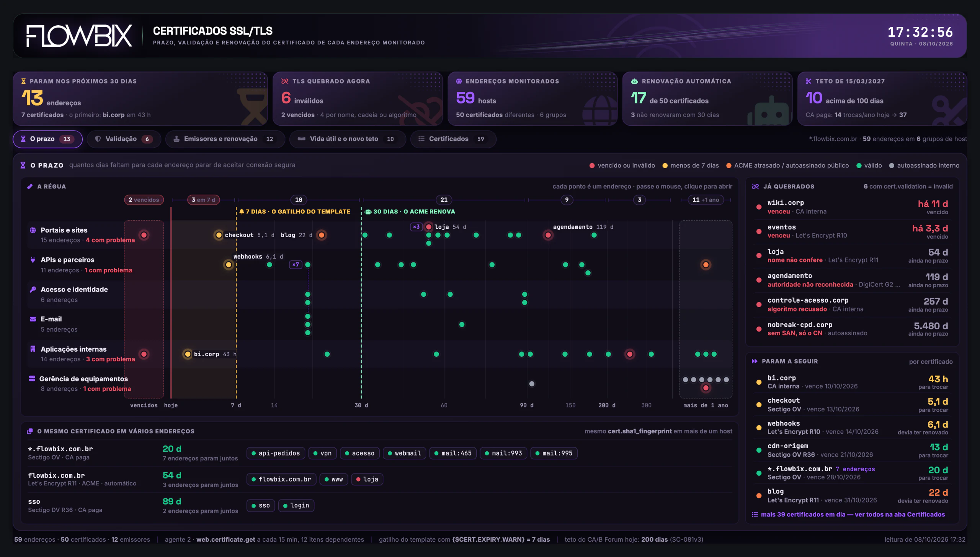
Task: Click the 3 em 7 d bucket badge
Action: click(x=203, y=200)
